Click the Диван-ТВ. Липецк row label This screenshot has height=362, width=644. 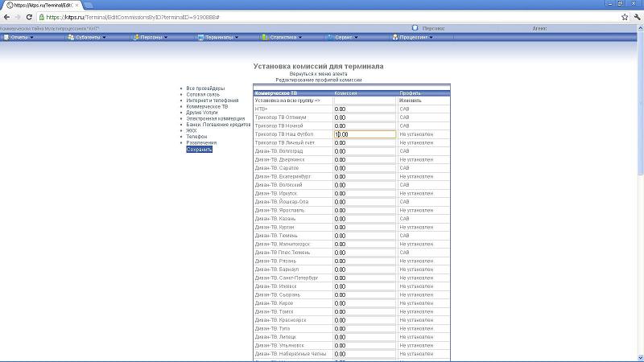(275, 337)
